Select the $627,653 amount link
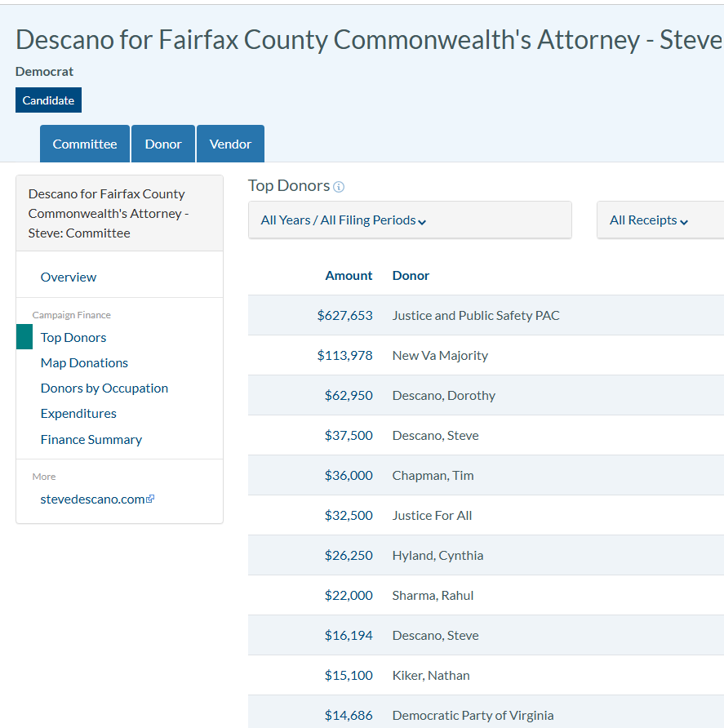Screen dimensions: 724x728 tap(349, 315)
